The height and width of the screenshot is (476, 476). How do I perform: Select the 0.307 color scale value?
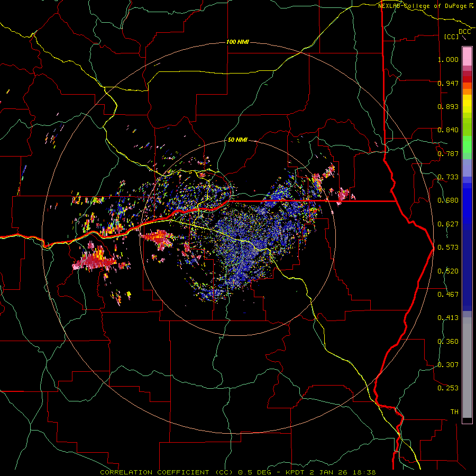[x=448, y=365]
